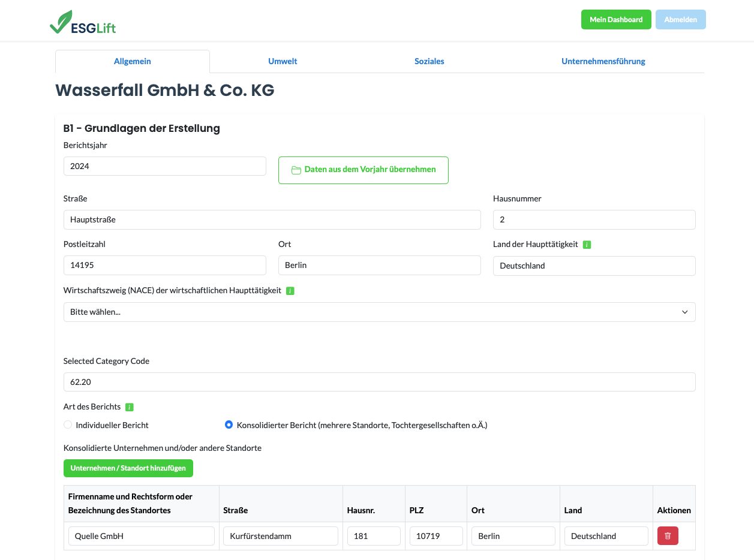Click info icon next to Art des Berichts
This screenshot has height=560, width=754.
pyautogui.click(x=130, y=407)
